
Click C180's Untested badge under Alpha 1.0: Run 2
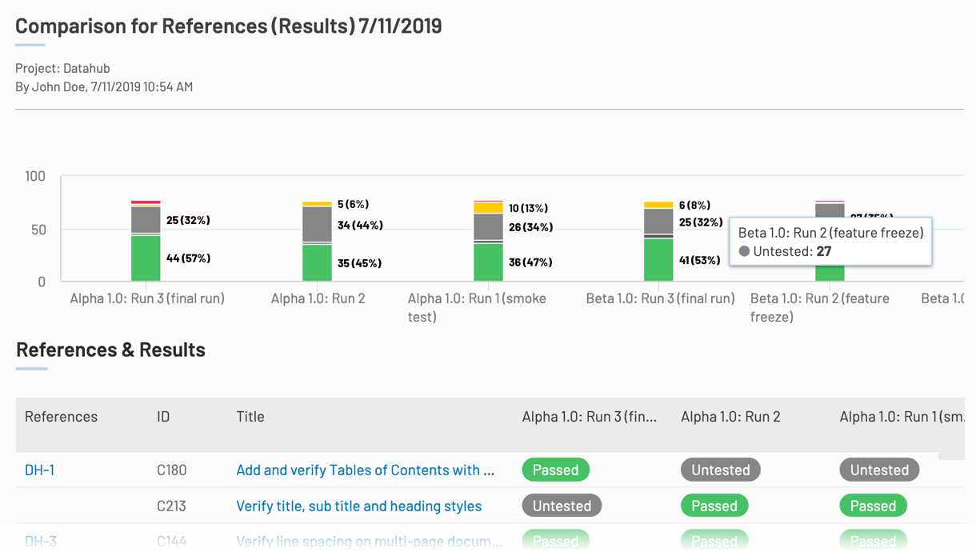point(720,470)
